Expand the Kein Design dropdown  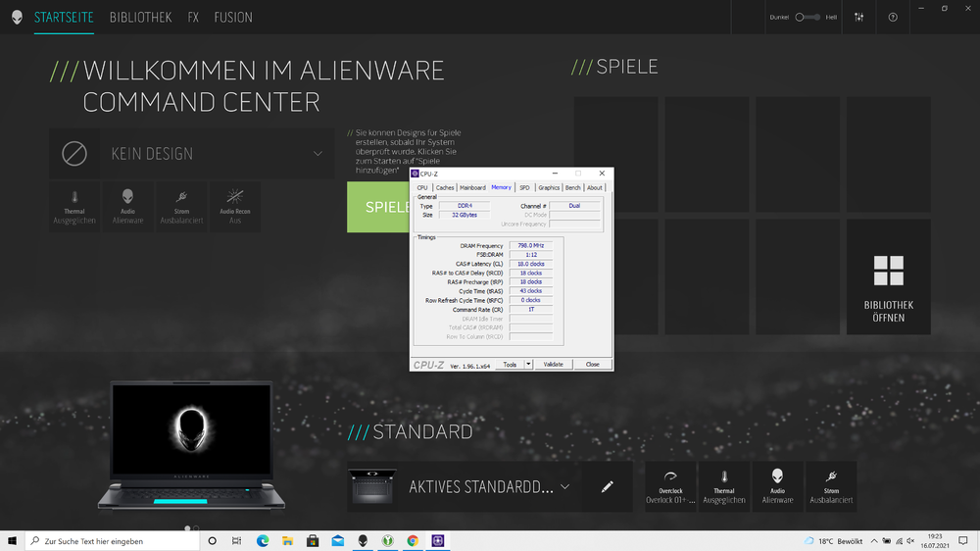click(x=318, y=154)
